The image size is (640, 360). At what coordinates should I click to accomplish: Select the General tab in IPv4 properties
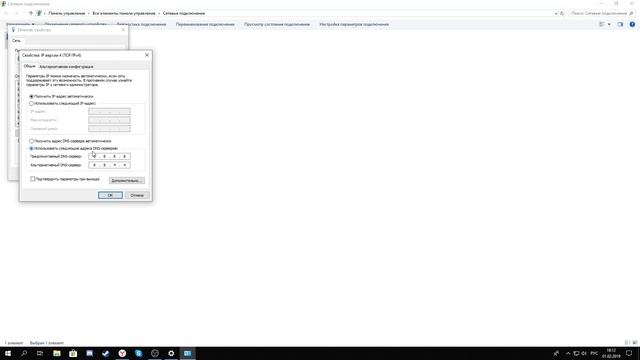point(29,66)
